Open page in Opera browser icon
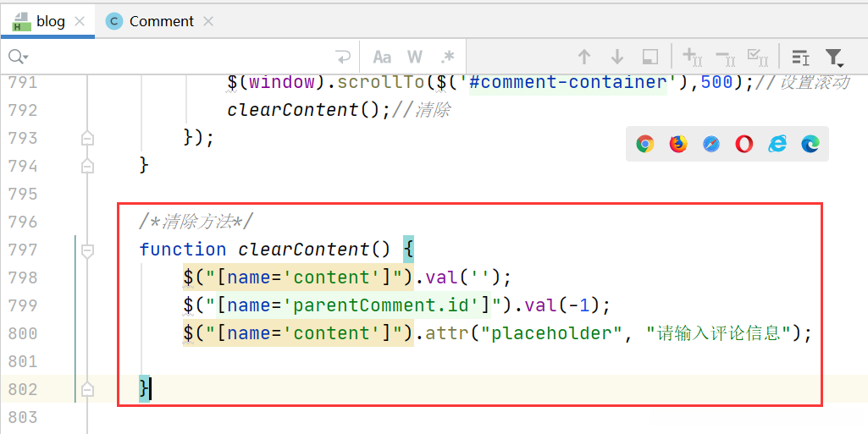The width and height of the screenshot is (868, 434). click(x=744, y=145)
